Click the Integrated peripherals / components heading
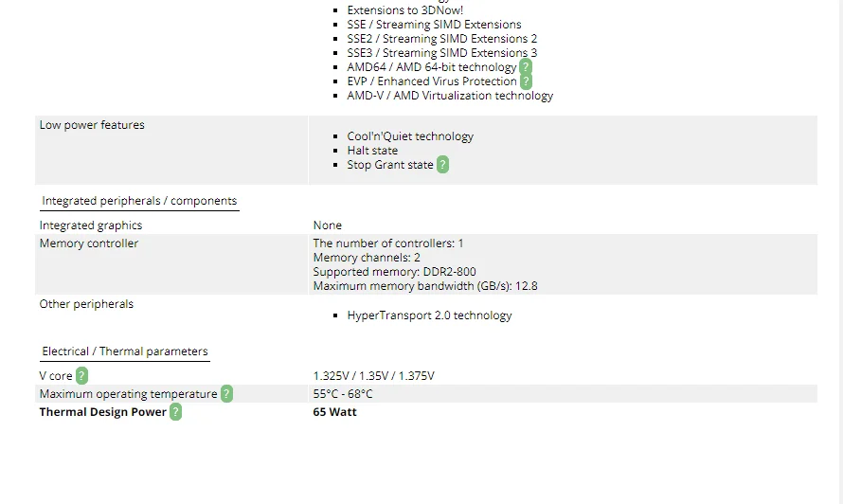Screen dimensions: 843x504 tap(139, 201)
